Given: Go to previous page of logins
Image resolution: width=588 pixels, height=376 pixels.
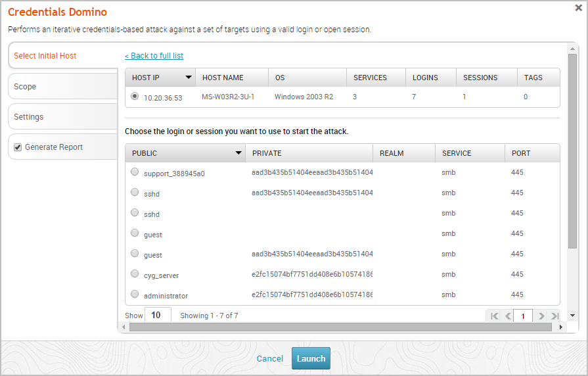Looking at the screenshot, I should 507,316.
